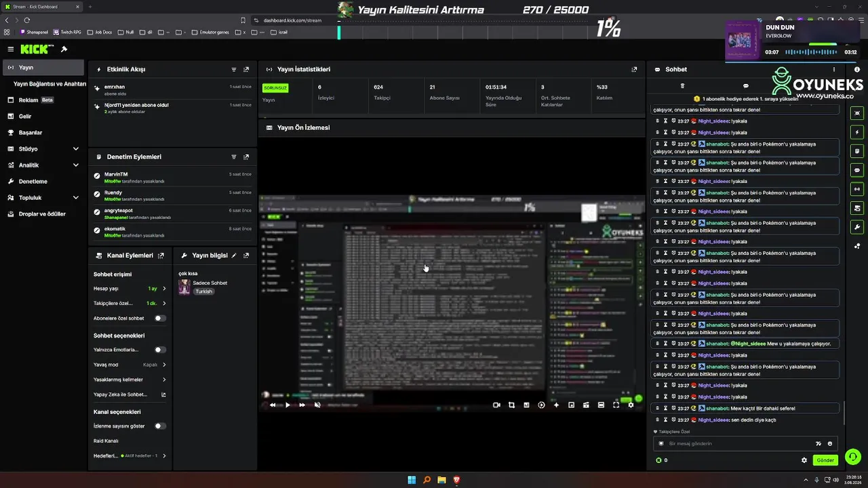Viewport: 868px width, 488px height.
Task: Open the Sohbet three-dot options menu
Action: tap(834, 69)
